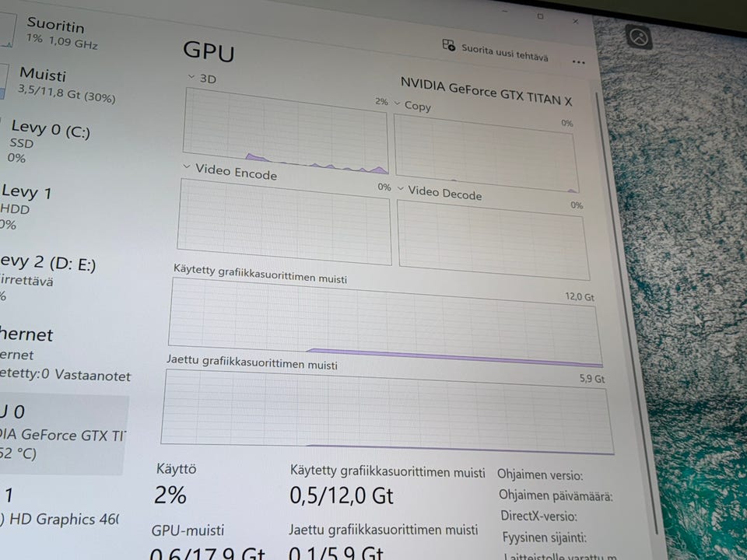Click the 0,5/12,0 Gt memory value

click(342, 495)
